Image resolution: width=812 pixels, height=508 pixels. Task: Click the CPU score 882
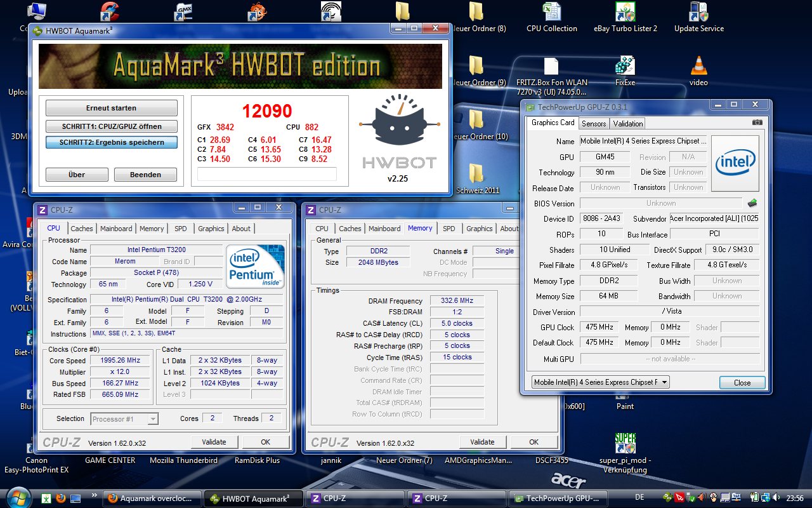pyautogui.click(x=311, y=127)
